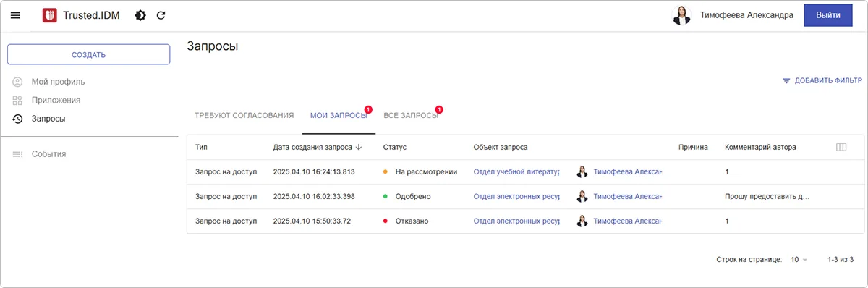Click the orange status dot На рассмотрении
868x288 pixels.
(386, 172)
